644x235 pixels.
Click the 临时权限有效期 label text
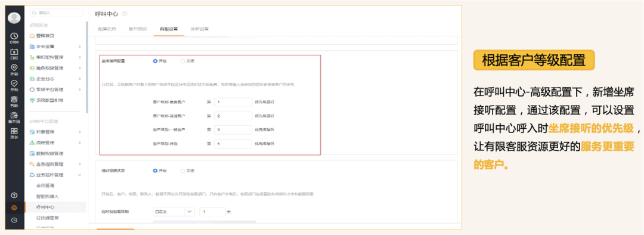(x=116, y=212)
